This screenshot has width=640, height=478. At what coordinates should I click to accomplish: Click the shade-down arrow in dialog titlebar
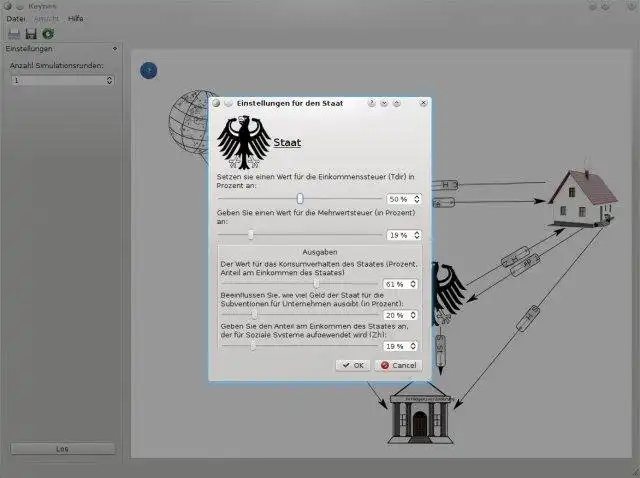384,103
